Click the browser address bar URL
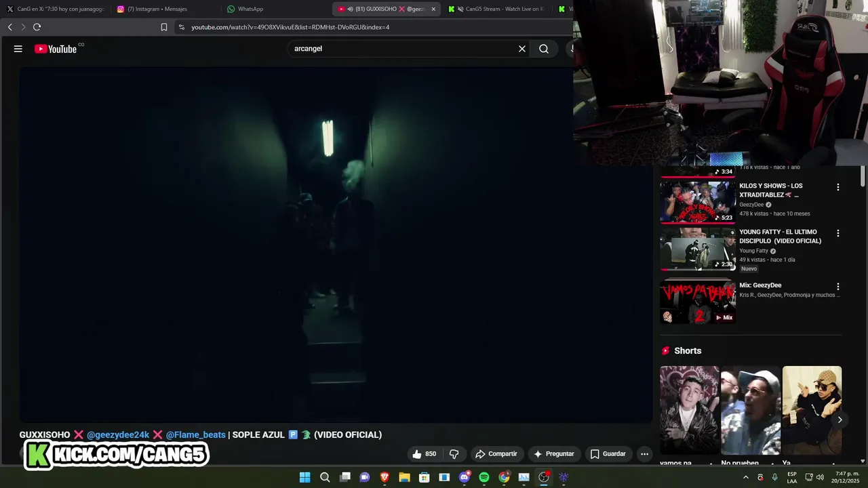The image size is (868, 488). coord(290,27)
